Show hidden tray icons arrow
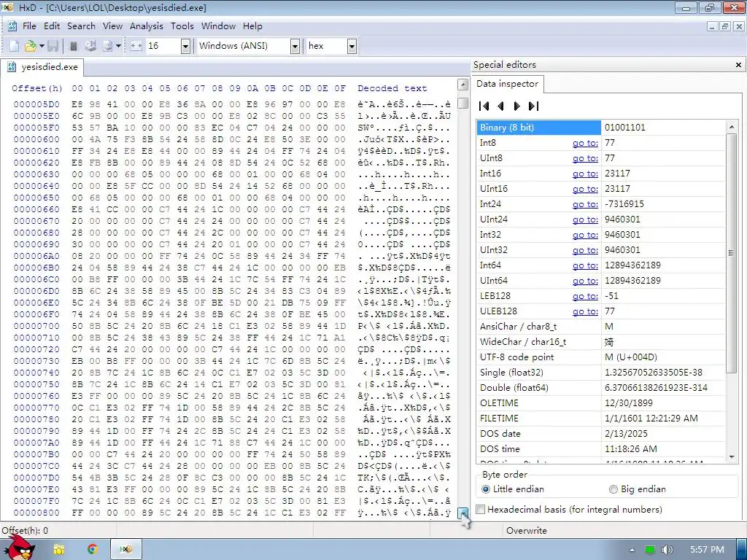The height and width of the screenshot is (560, 747). (x=632, y=550)
